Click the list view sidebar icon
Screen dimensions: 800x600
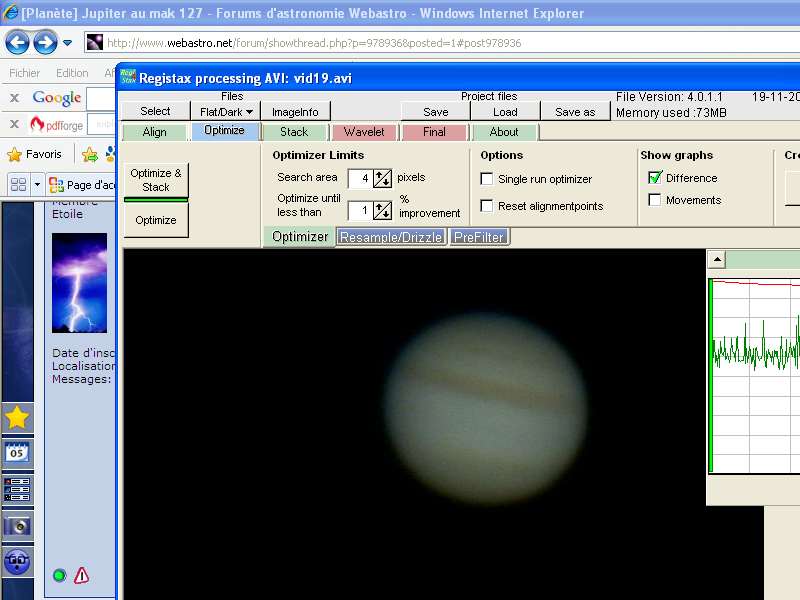tap(17, 489)
